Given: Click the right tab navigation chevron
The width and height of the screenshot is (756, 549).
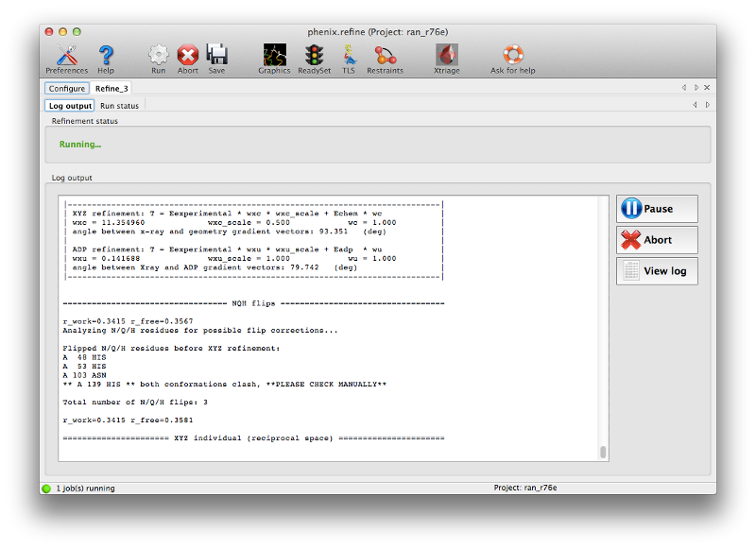Looking at the screenshot, I should pyautogui.click(x=696, y=87).
